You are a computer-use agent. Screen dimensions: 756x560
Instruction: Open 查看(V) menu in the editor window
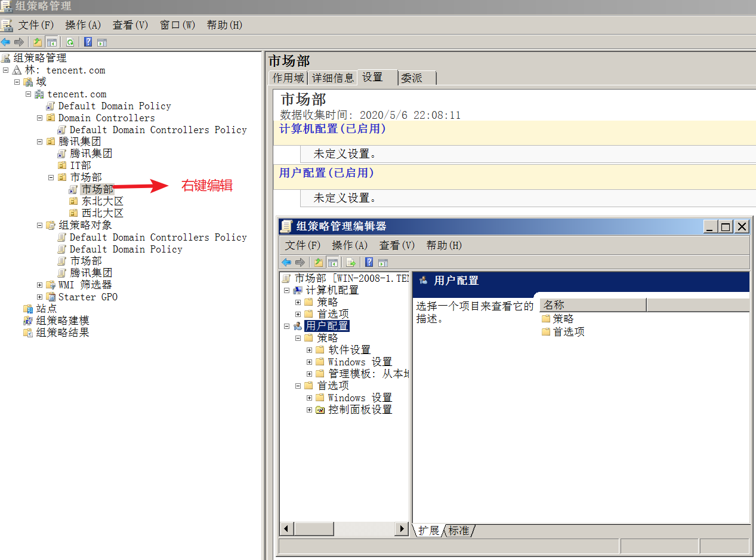397,245
